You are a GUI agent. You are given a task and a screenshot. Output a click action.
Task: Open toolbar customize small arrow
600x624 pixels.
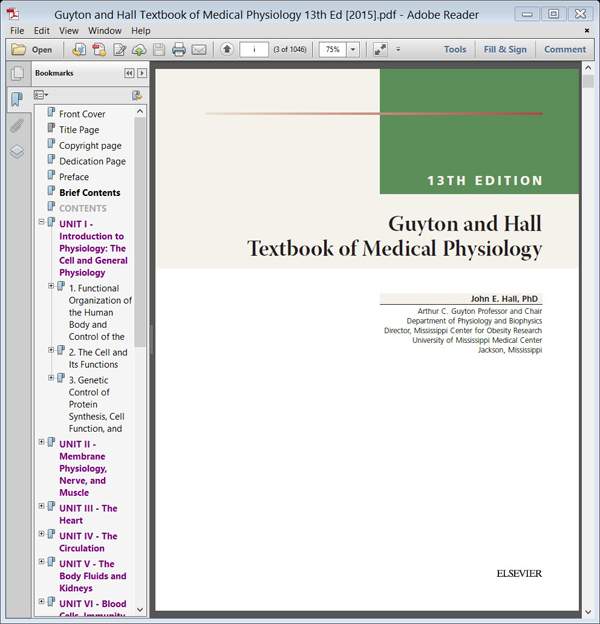(x=398, y=49)
